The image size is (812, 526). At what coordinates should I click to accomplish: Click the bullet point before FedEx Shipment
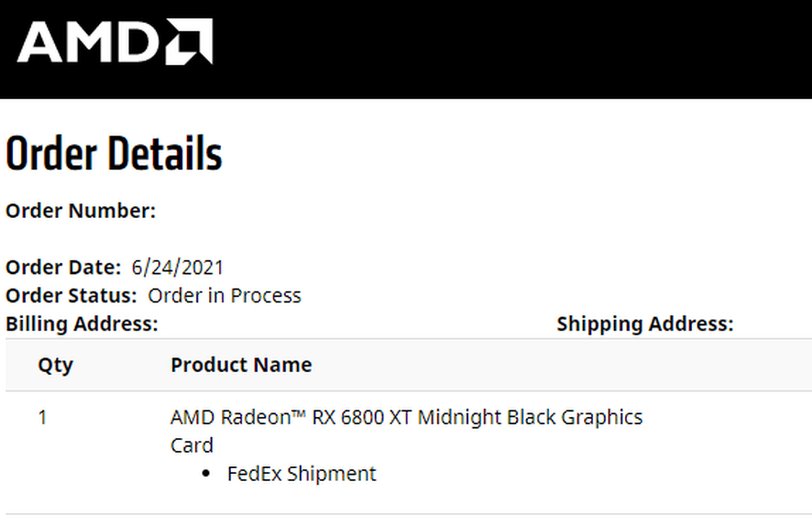[206, 475]
